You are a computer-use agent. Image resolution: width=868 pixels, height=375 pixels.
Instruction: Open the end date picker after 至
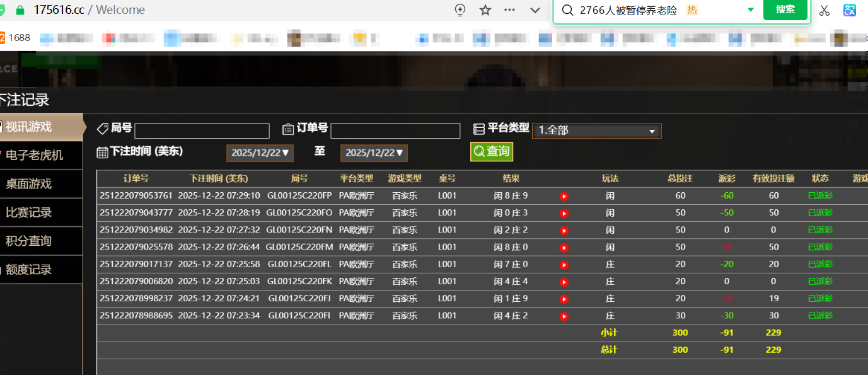click(374, 153)
